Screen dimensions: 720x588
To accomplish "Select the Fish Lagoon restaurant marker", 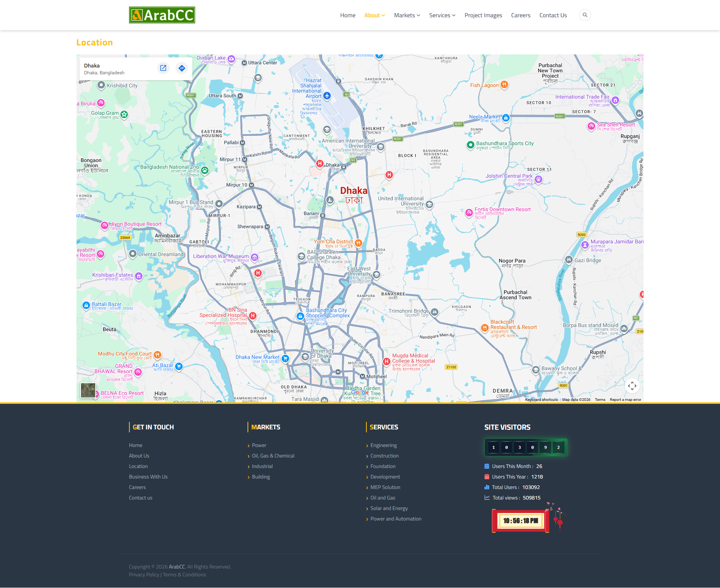I will pyautogui.click(x=504, y=85).
